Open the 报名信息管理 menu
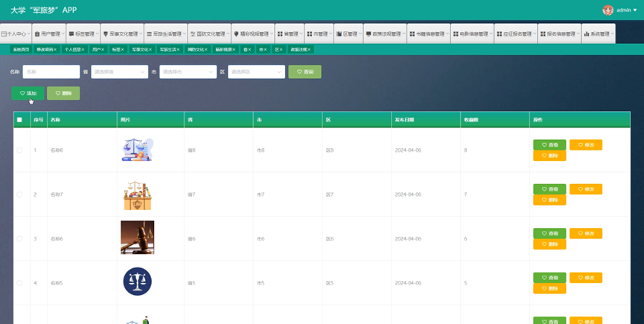The height and width of the screenshot is (324, 644). (x=559, y=34)
